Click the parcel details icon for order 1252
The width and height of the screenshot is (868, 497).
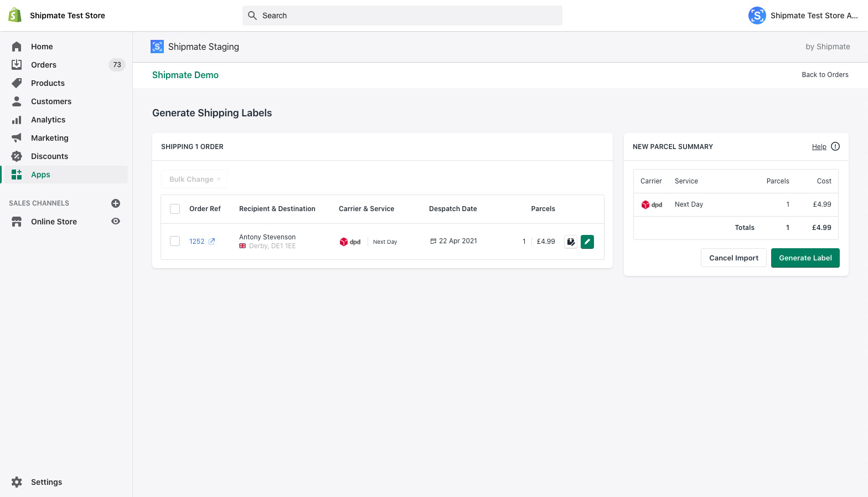coord(571,242)
